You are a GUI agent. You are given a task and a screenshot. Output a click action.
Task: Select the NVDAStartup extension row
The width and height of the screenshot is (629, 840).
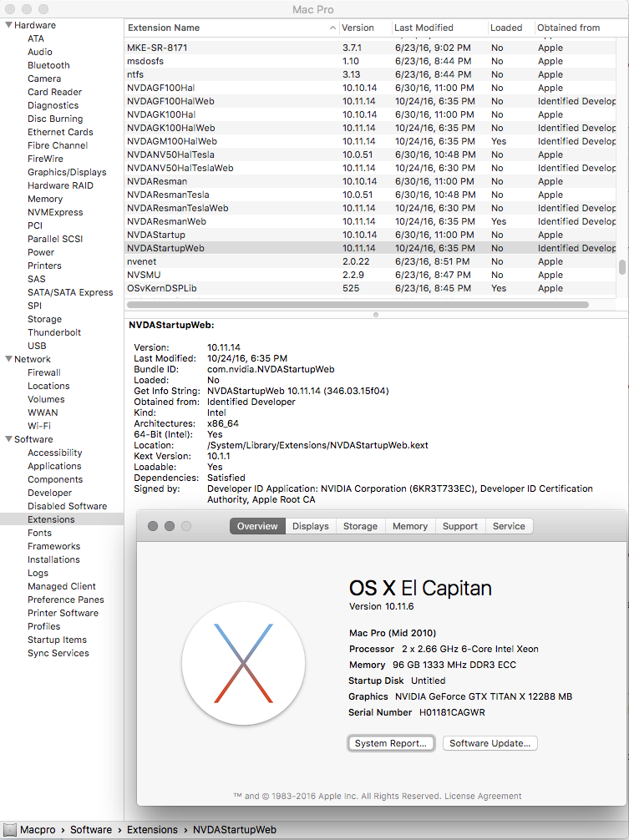(370, 235)
